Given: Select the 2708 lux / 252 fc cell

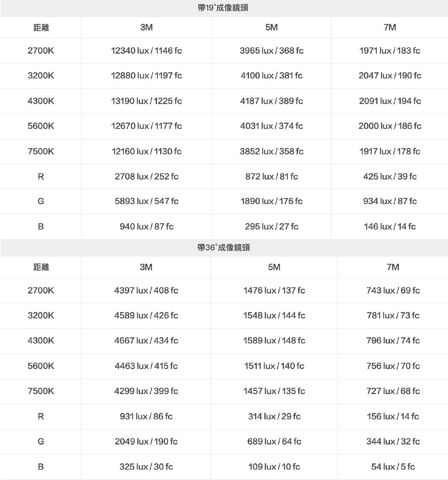Looking at the screenshot, I should [147, 177].
